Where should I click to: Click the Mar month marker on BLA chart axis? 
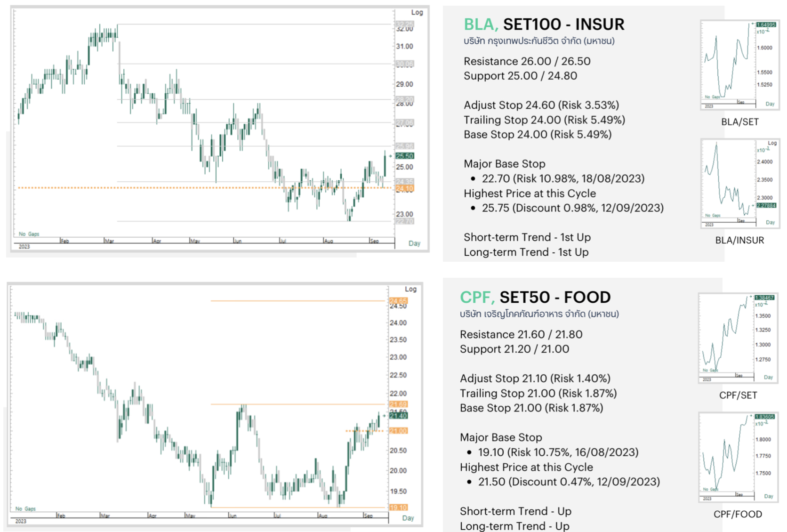(109, 241)
